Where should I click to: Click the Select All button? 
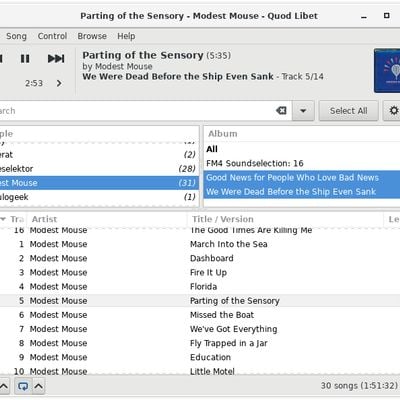coord(348,111)
